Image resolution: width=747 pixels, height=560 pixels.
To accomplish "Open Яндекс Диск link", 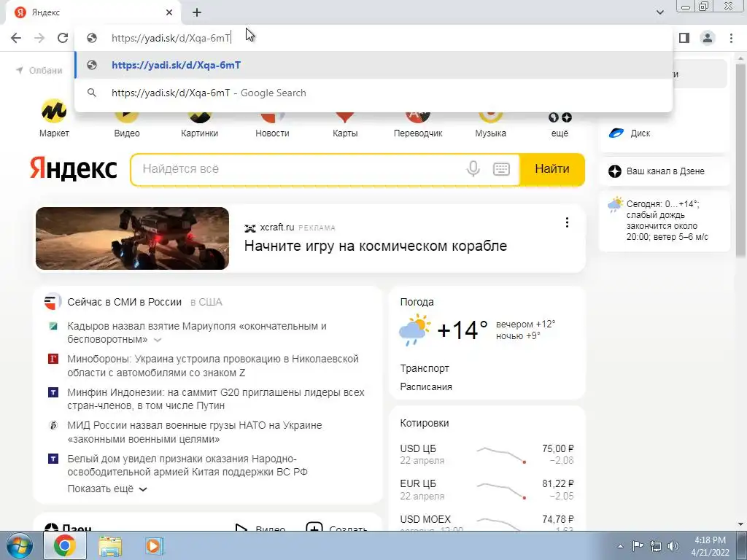I will coord(630,133).
